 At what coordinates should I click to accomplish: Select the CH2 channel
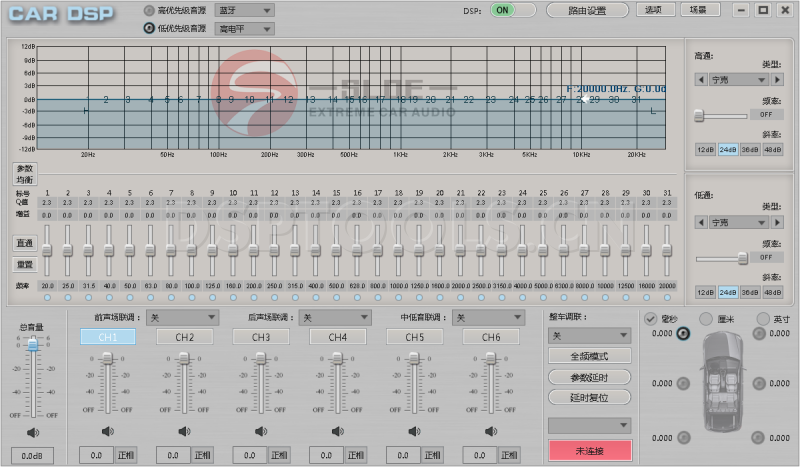(x=185, y=337)
